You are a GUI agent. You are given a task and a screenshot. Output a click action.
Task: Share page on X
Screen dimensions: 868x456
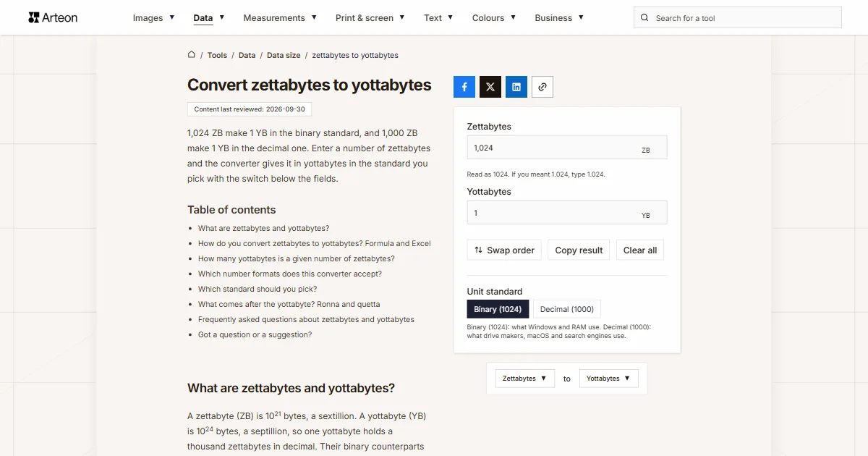[490, 87]
